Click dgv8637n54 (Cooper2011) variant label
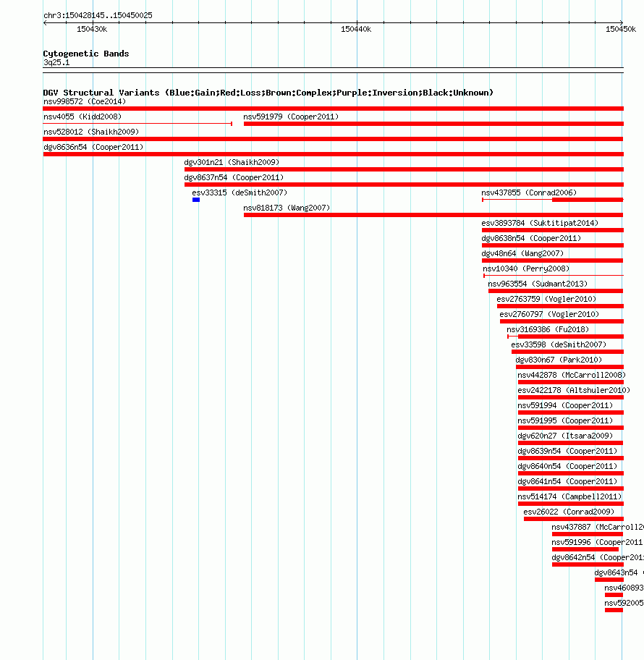Viewport: 644px width, 660px height. point(234,177)
